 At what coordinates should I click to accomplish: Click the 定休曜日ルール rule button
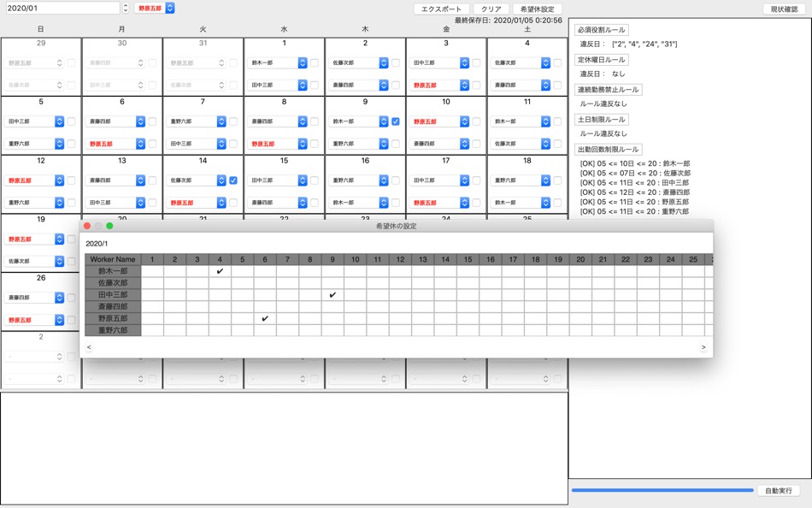[603, 58]
